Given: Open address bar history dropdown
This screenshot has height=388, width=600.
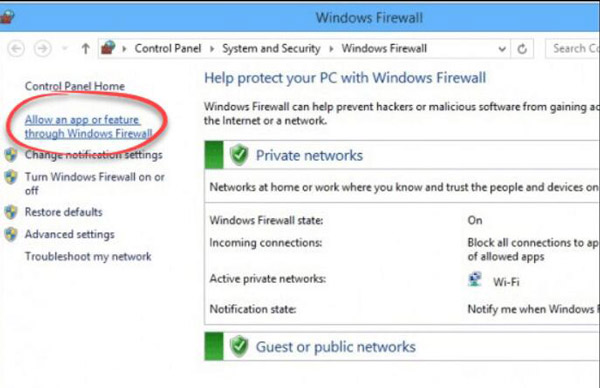Looking at the screenshot, I should [x=502, y=49].
